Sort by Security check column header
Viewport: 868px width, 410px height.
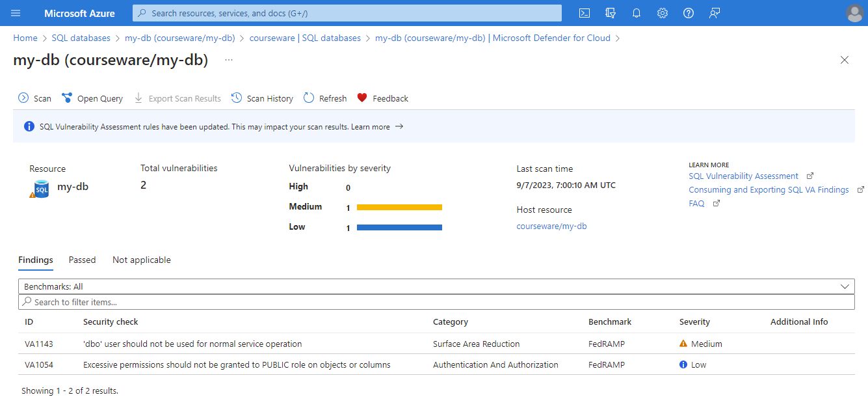[111, 322]
